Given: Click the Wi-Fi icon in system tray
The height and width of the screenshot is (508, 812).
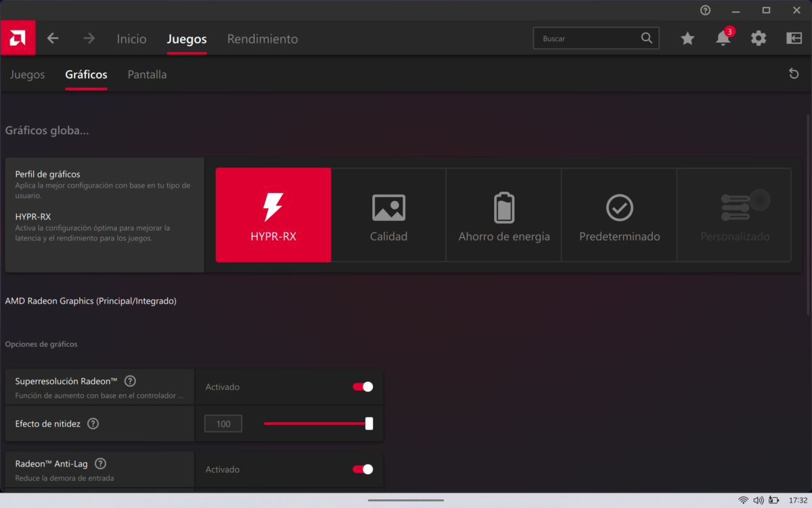Looking at the screenshot, I should click(x=743, y=501).
